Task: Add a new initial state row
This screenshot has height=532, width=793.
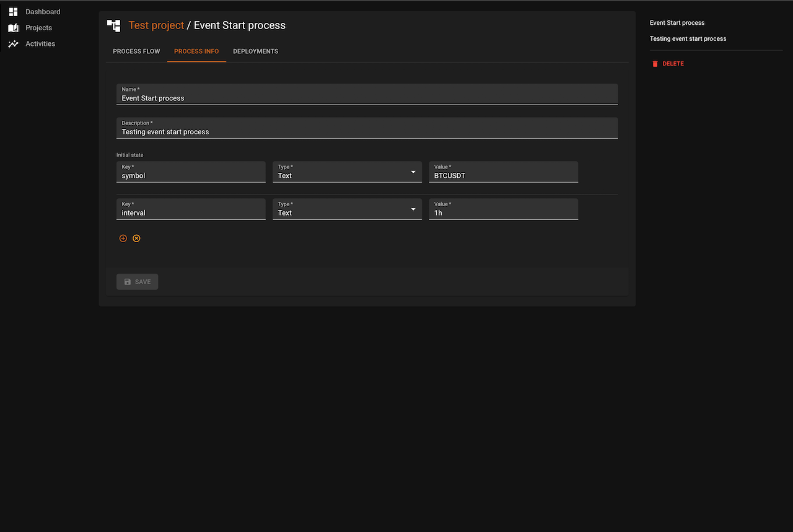Action: [123, 238]
